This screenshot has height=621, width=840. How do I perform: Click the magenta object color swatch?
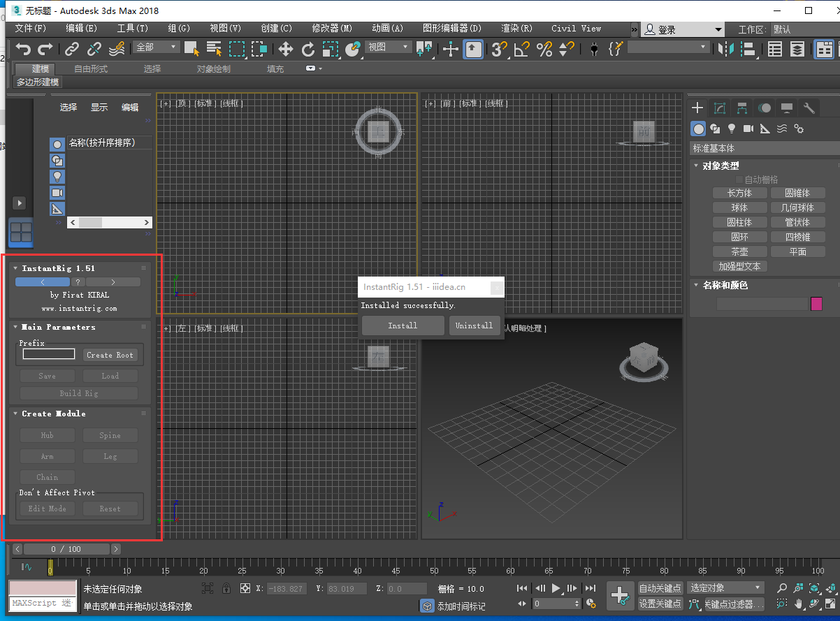pos(816,304)
